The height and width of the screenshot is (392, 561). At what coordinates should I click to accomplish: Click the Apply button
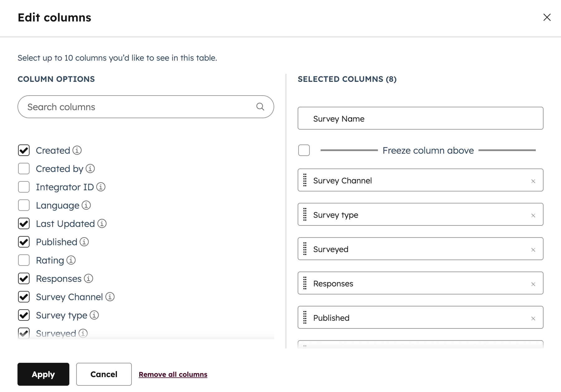43,374
